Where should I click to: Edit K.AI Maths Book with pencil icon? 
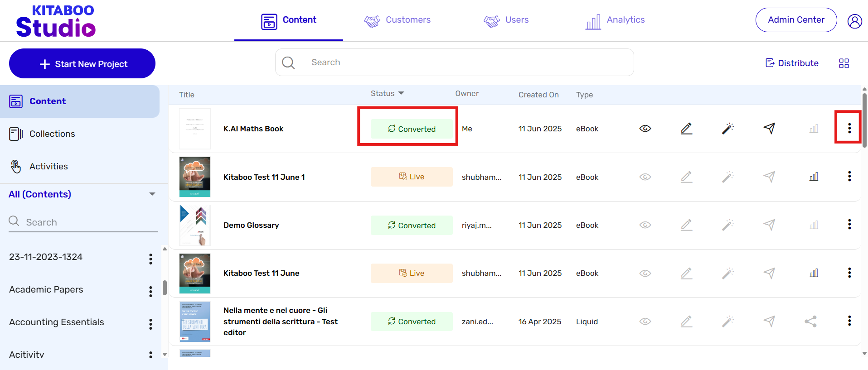tap(687, 129)
